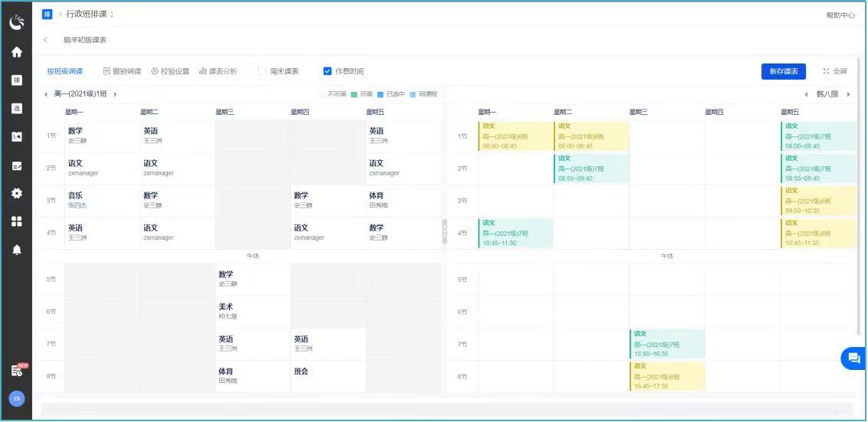
Task: Enter 全屏 fullscreen mode
Action: [x=835, y=71]
